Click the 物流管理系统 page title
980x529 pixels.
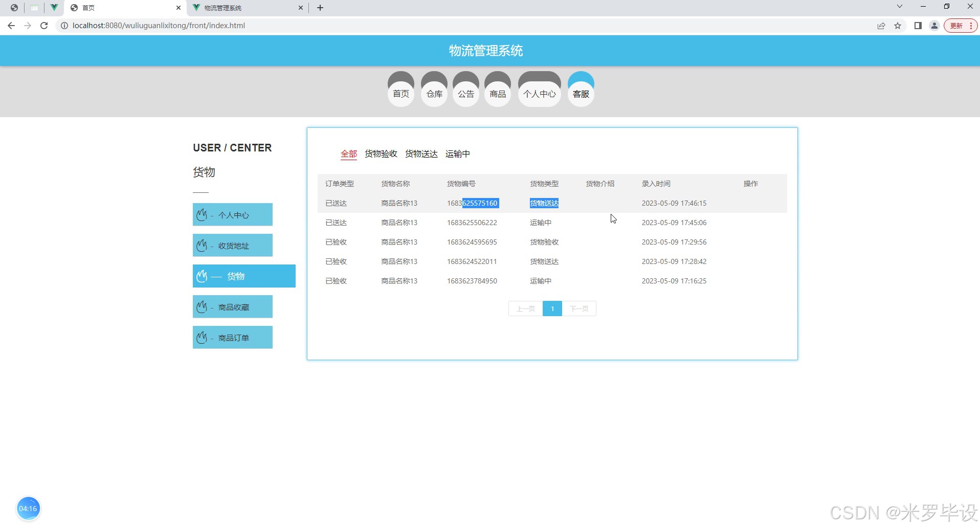point(486,51)
